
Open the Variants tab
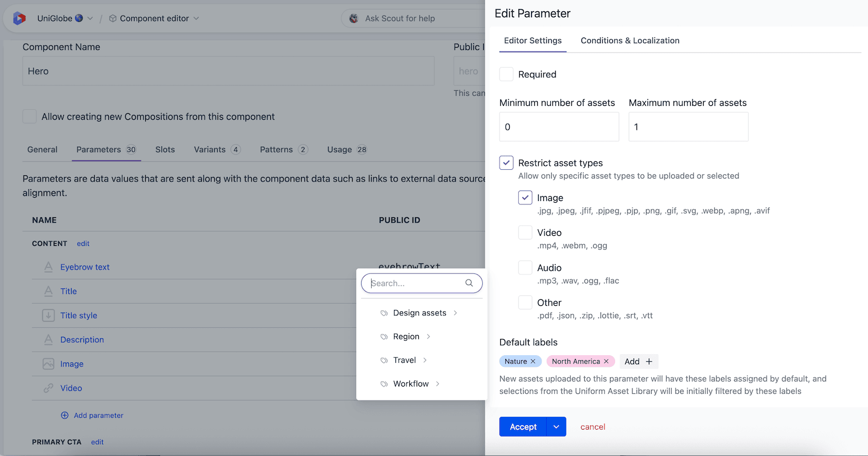click(x=211, y=150)
